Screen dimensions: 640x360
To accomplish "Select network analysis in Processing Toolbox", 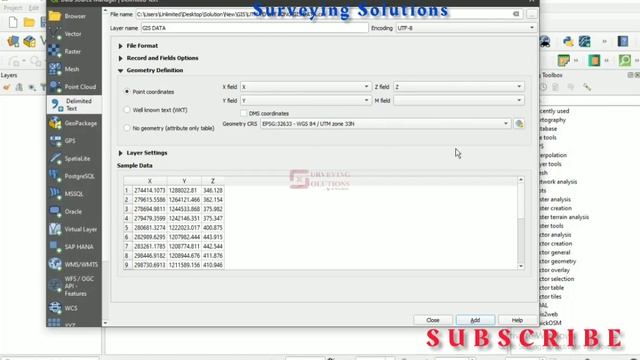I will [558, 182].
